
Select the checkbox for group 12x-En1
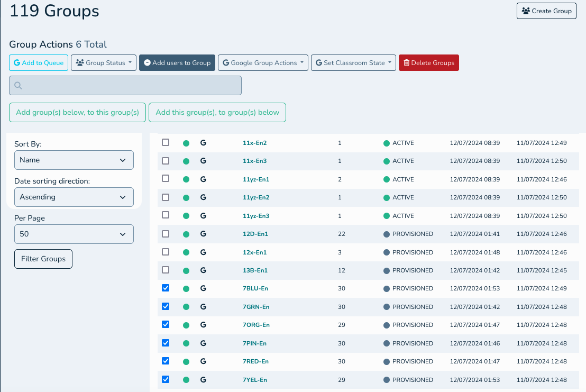166,252
